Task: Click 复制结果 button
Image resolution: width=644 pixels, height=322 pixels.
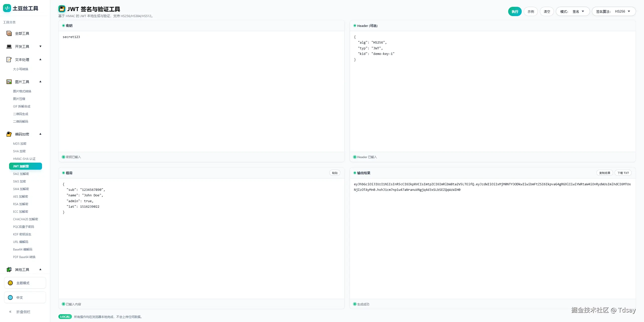Action: (605, 173)
